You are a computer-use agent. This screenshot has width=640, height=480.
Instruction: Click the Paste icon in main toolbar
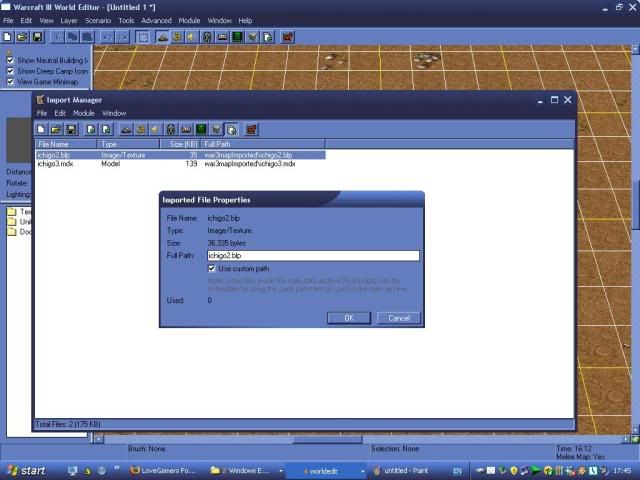(87, 37)
